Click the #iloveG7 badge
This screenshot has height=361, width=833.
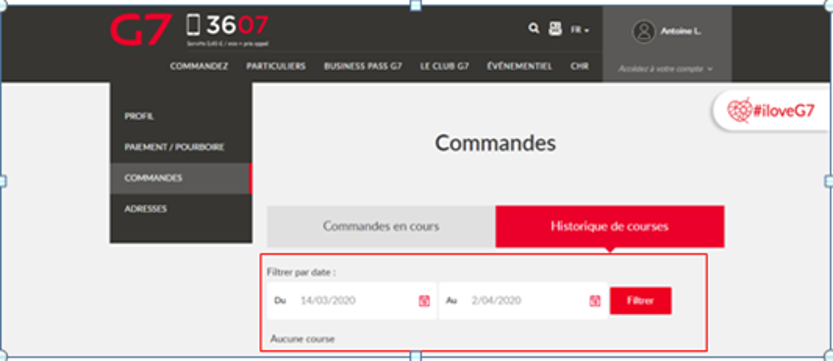771,111
